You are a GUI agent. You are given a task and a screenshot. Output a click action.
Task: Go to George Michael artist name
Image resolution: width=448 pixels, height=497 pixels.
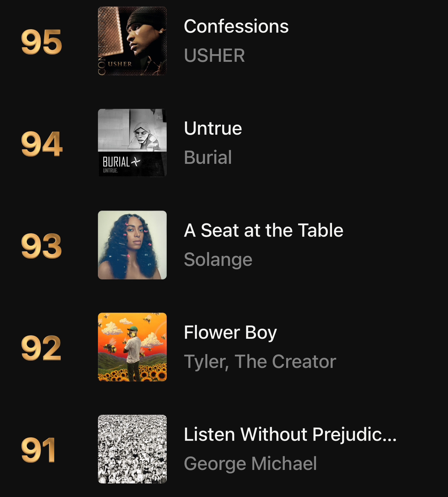[251, 464]
